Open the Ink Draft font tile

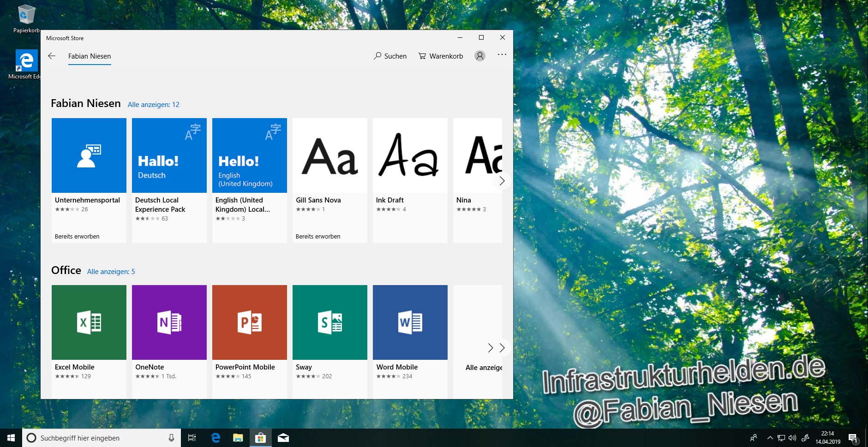click(x=410, y=180)
